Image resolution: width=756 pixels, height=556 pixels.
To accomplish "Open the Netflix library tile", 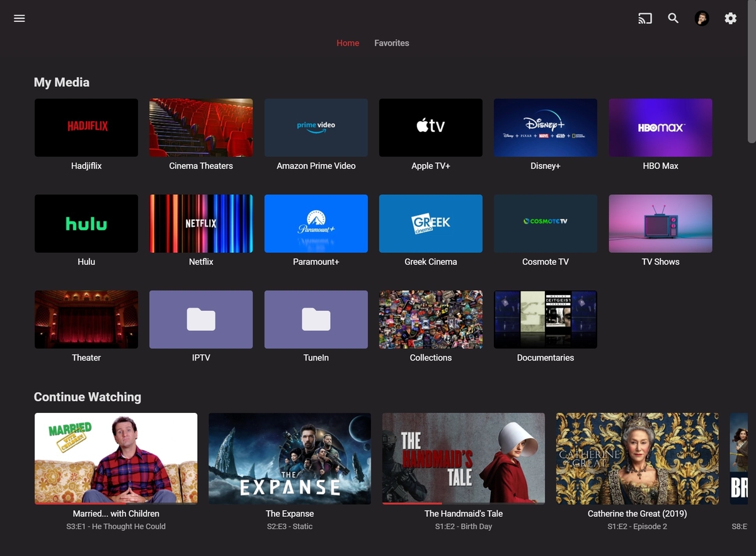I will [201, 223].
